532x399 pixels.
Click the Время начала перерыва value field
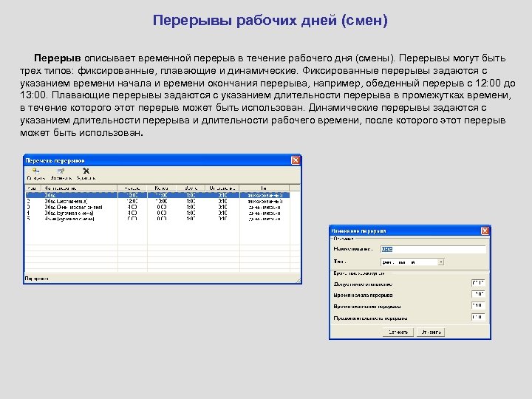(x=478, y=294)
